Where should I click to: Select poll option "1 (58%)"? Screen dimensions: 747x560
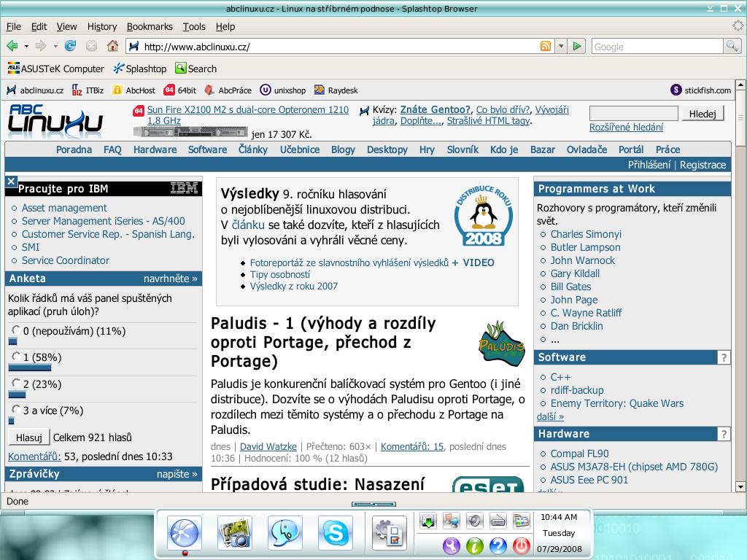coord(16,356)
